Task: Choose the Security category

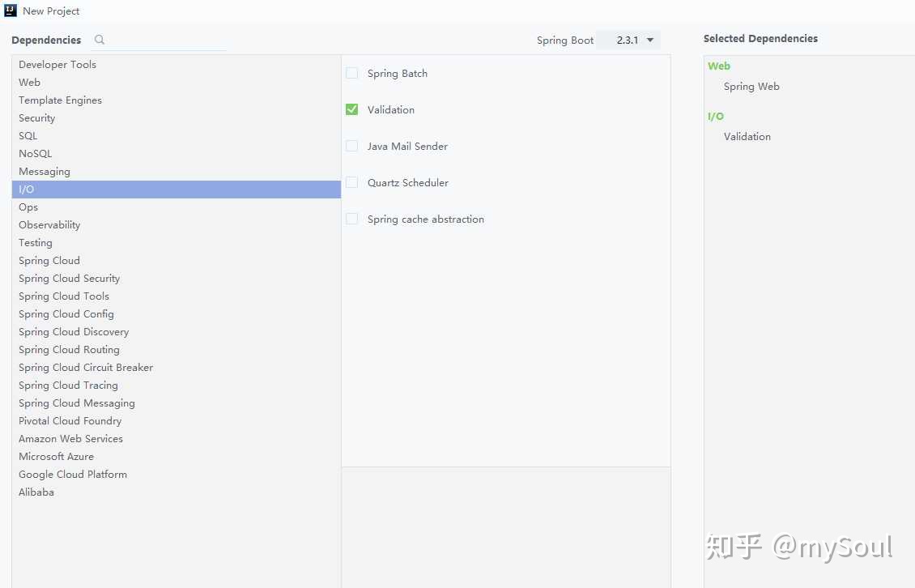Action: [x=177, y=118]
